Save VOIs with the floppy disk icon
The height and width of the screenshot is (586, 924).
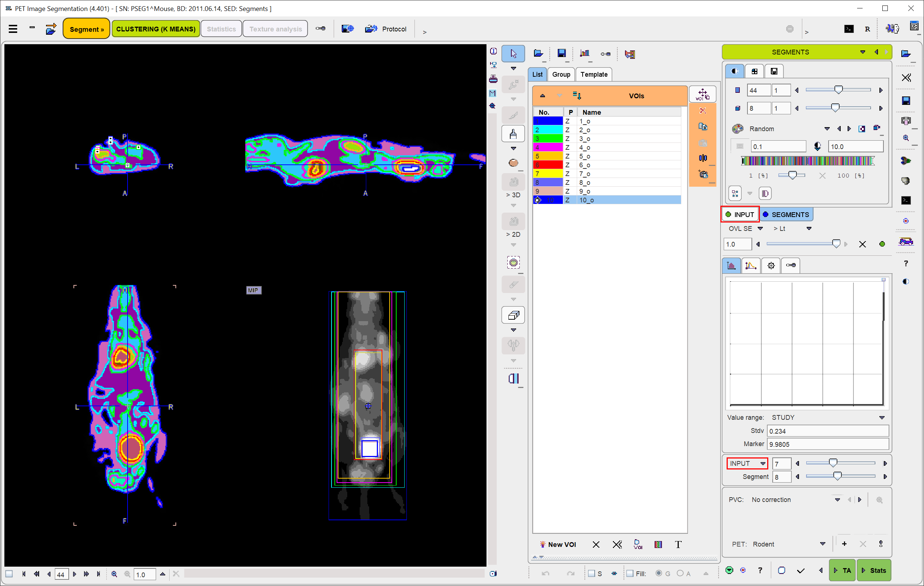[561, 53]
